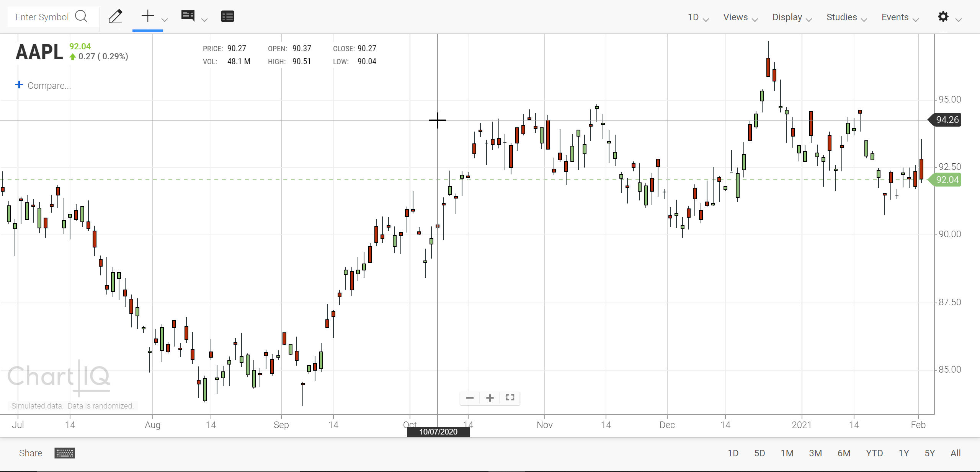The height and width of the screenshot is (472, 980).
Task: Select the All range button
Action: (955, 453)
